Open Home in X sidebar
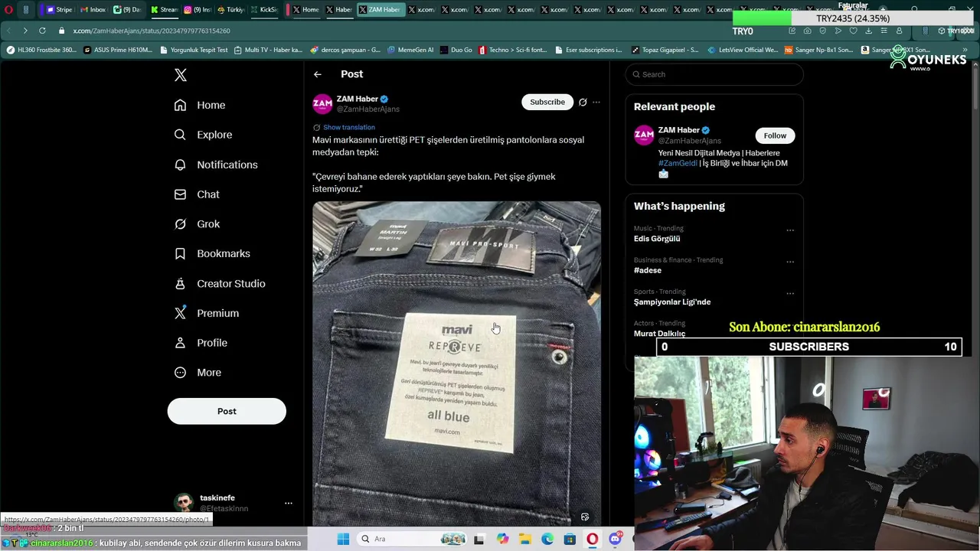This screenshot has width=980, height=551. point(200,105)
